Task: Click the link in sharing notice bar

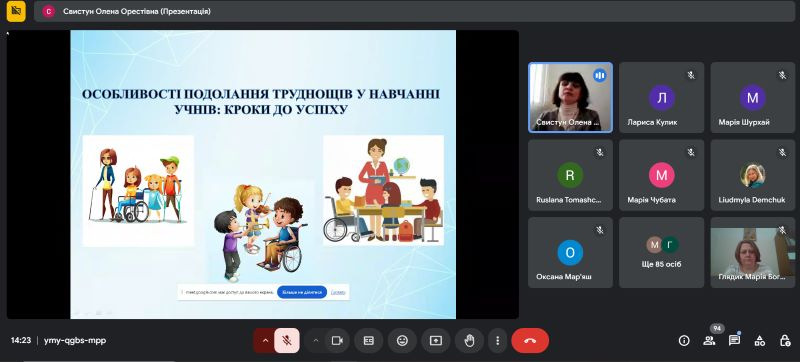Action: 338,292
